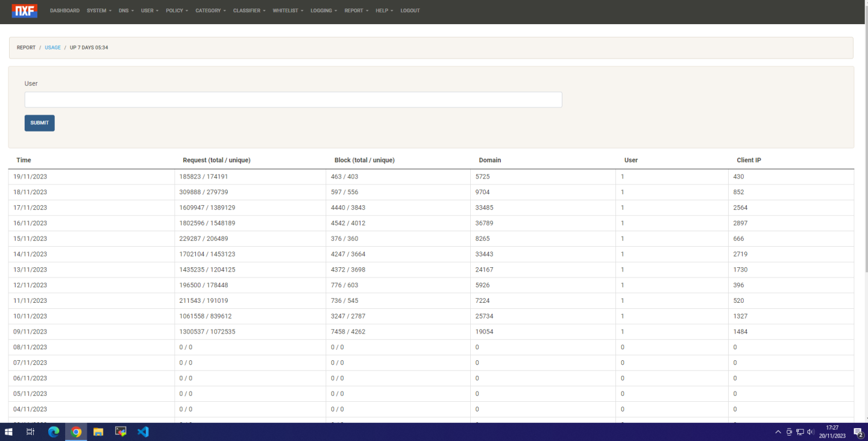Image resolution: width=868 pixels, height=441 pixels.
Task: Select the 12/11/2023 date cell
Action: 30,285
